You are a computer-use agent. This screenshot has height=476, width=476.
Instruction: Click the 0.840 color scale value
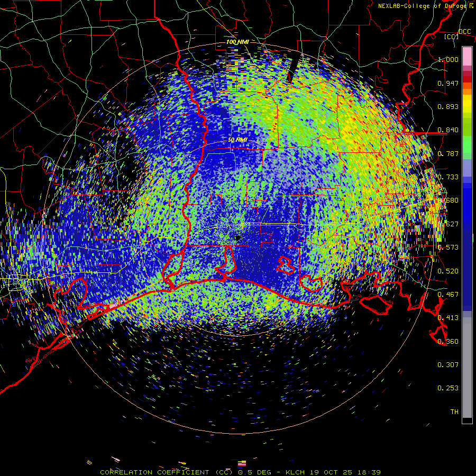(448, 130)
